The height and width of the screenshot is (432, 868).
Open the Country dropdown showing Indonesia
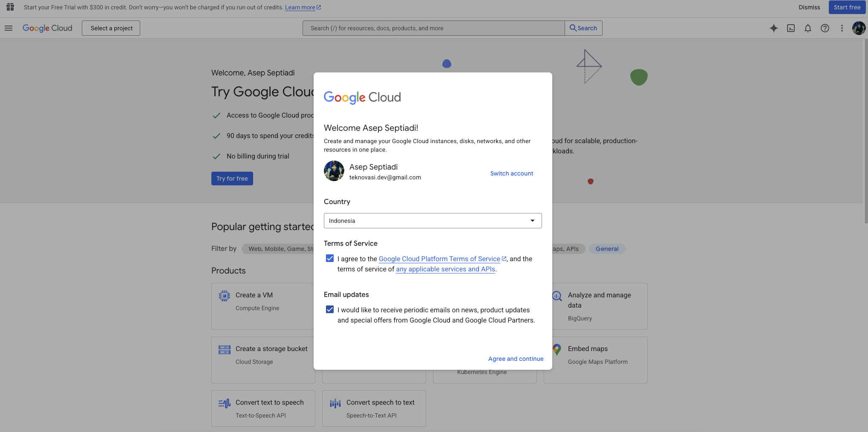point(433,221)
